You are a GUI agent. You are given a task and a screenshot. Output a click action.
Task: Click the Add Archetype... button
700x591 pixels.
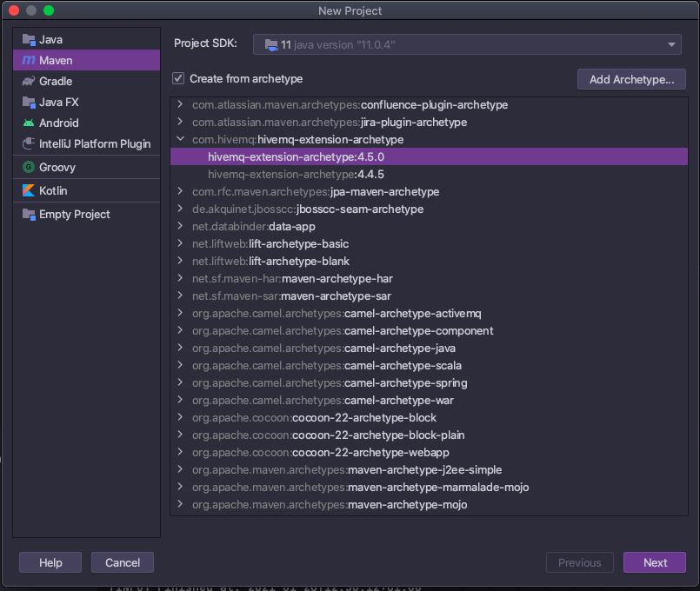(x=631, y=79)
